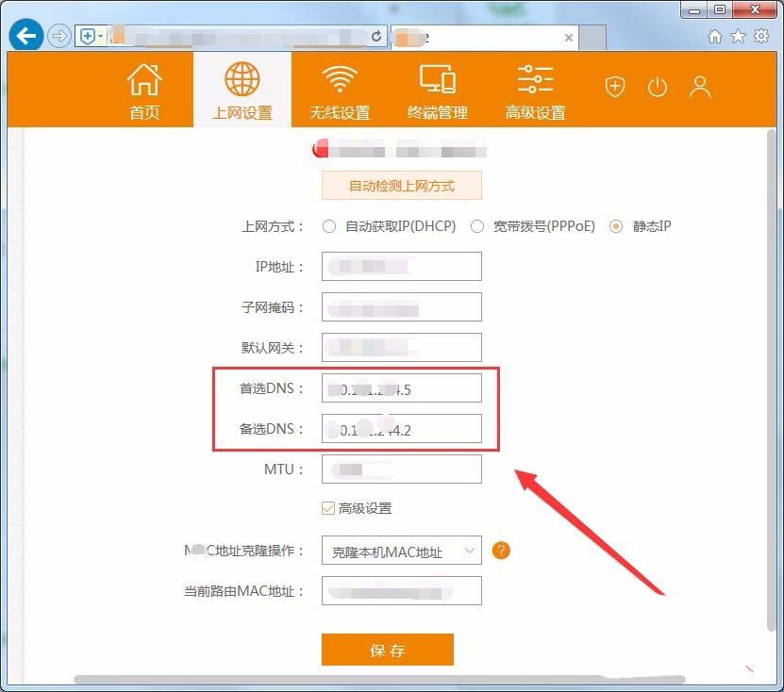
Task: Select 宽带拨号(PPPoE) connection mode
Action: coord(477,226)
